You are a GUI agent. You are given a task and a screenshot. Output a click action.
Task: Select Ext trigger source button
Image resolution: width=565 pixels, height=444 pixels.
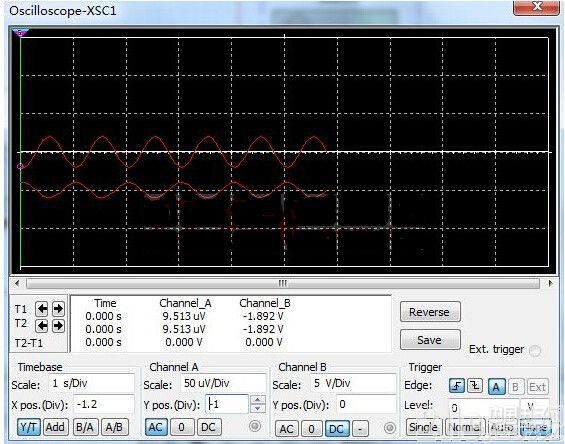coord(537,387)
